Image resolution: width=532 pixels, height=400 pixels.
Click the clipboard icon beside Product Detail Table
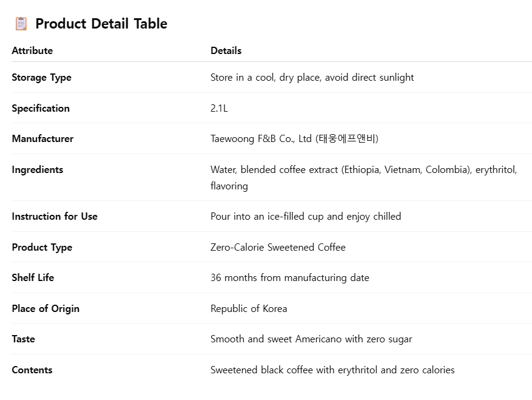click(x=21, y=24)
